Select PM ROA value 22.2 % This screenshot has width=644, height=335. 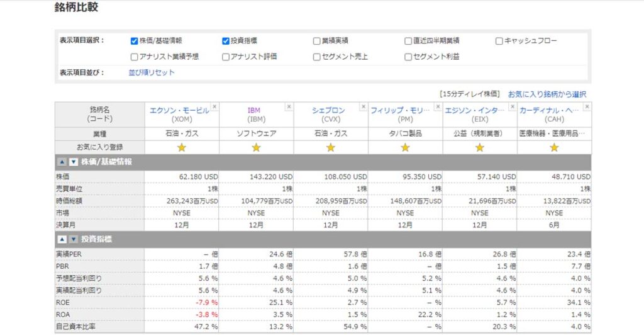click(x=430, y=314)
